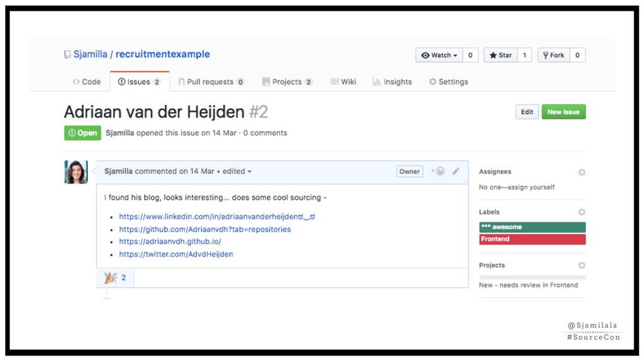Open the adriaanvdh.github.io blog link
Screen dimensions: 644x362
coord(170,241)
